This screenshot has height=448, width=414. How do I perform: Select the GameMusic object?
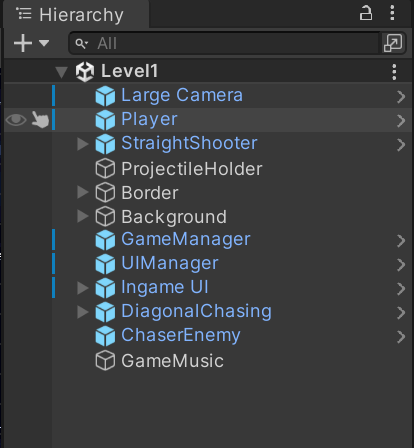point(172,361)
